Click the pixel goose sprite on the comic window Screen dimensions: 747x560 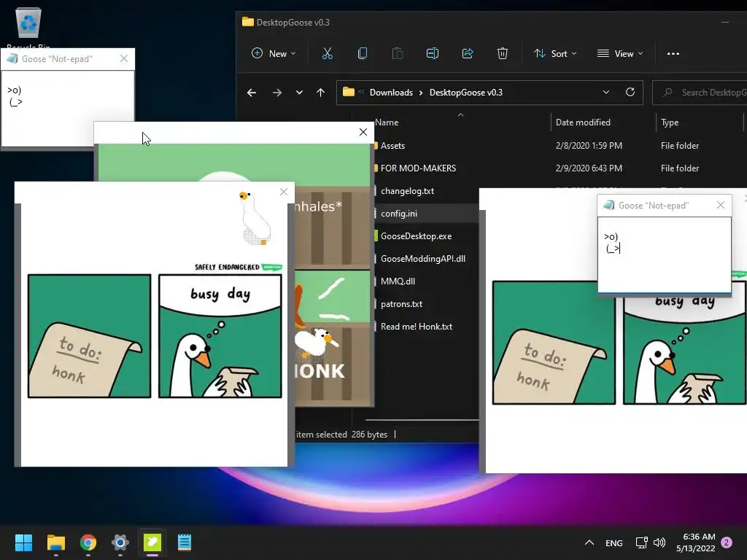[255, 218]
